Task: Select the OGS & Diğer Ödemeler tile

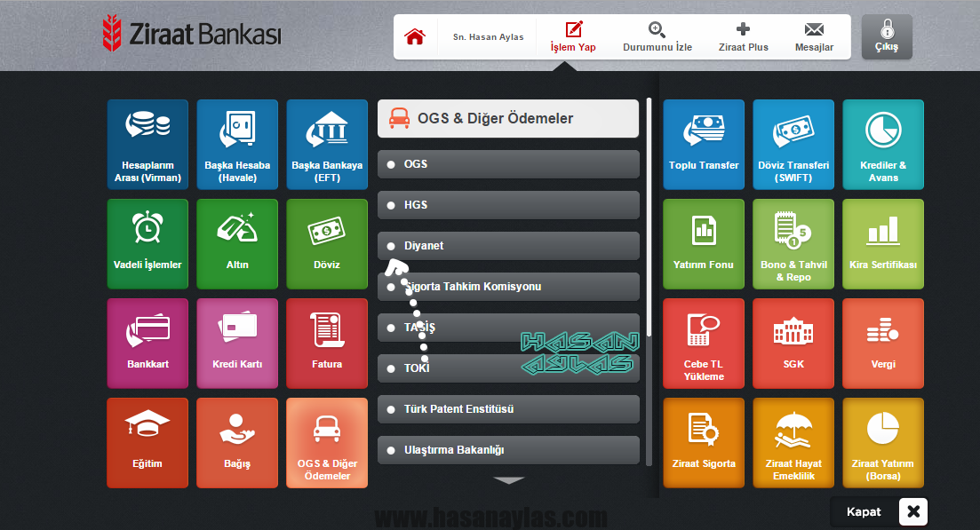Action: tap(327, 442)
